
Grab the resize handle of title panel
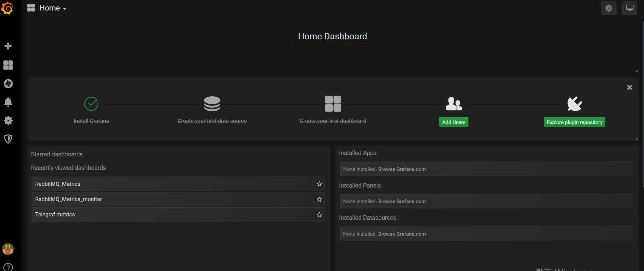[637, 71]
